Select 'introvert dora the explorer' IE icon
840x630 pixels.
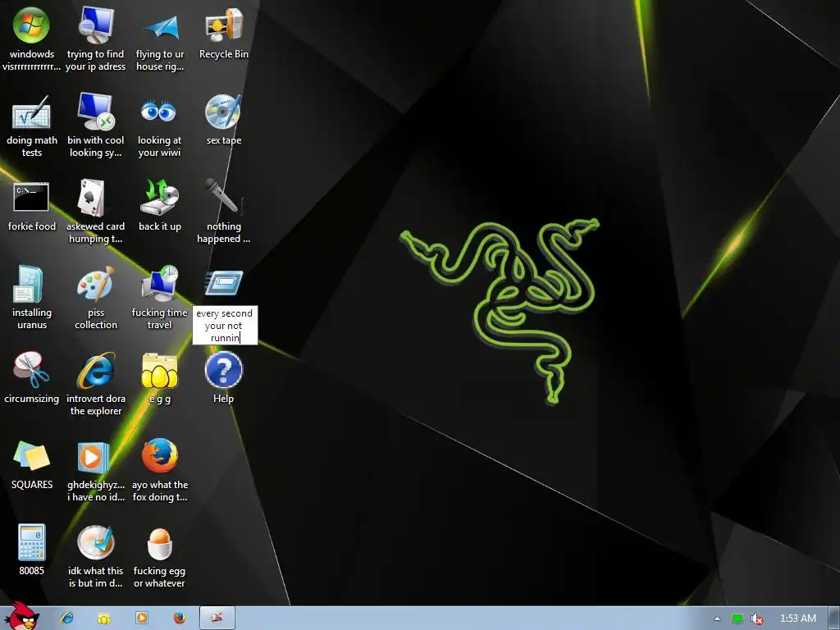pos(95,370)
